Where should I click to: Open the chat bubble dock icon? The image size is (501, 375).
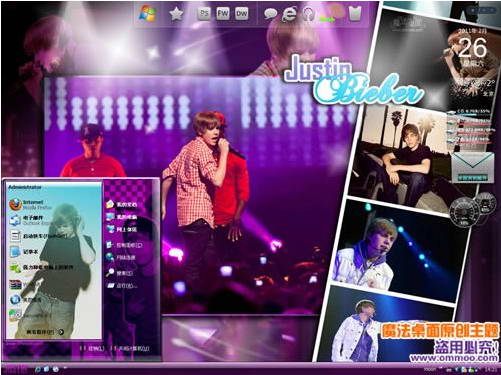(x=270, y=14)
